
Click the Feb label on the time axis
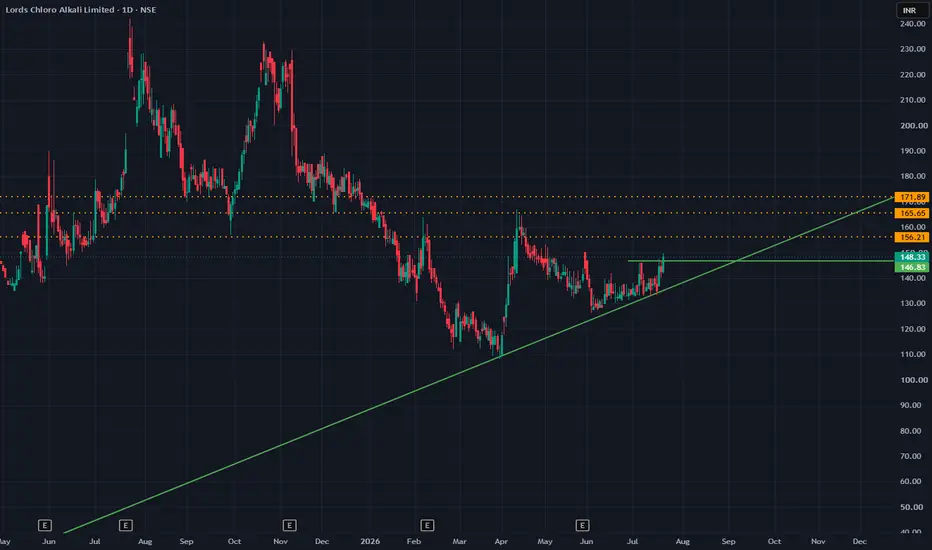tap(414, 542)
